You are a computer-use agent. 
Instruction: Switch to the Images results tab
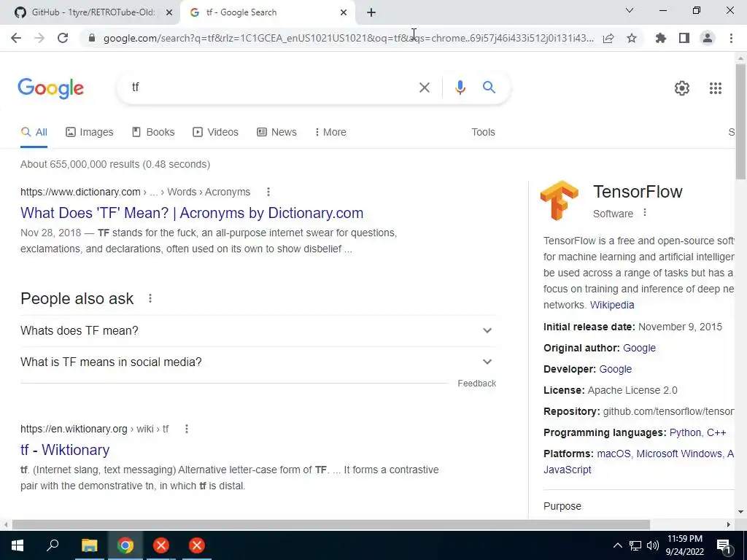pyautogui.click(x=90, y=132)
